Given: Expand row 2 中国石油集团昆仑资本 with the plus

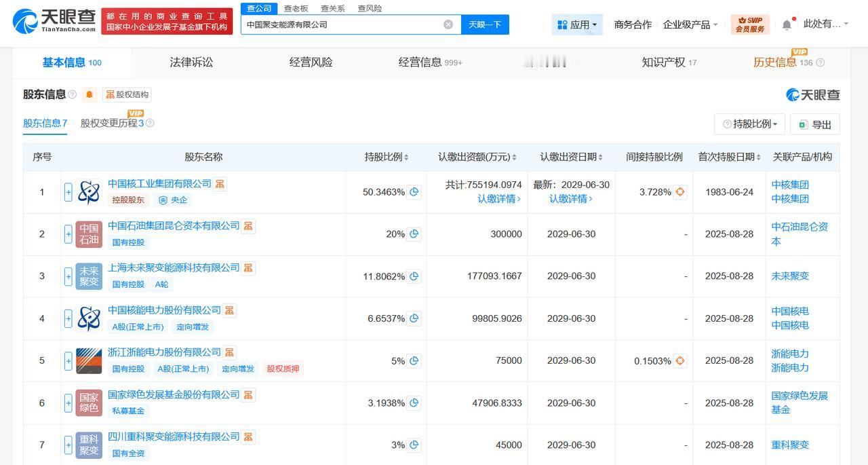Looking at the screenshot, I should coord(68,234).
